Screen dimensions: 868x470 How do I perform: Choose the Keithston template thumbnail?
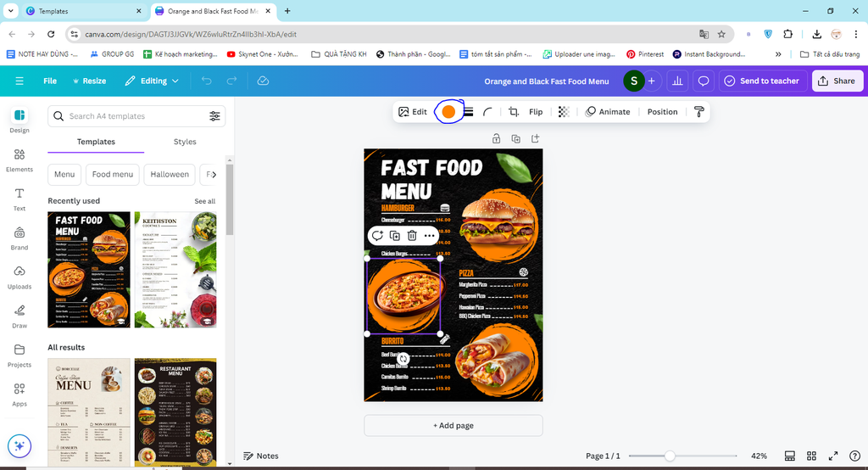coord(175,270)
